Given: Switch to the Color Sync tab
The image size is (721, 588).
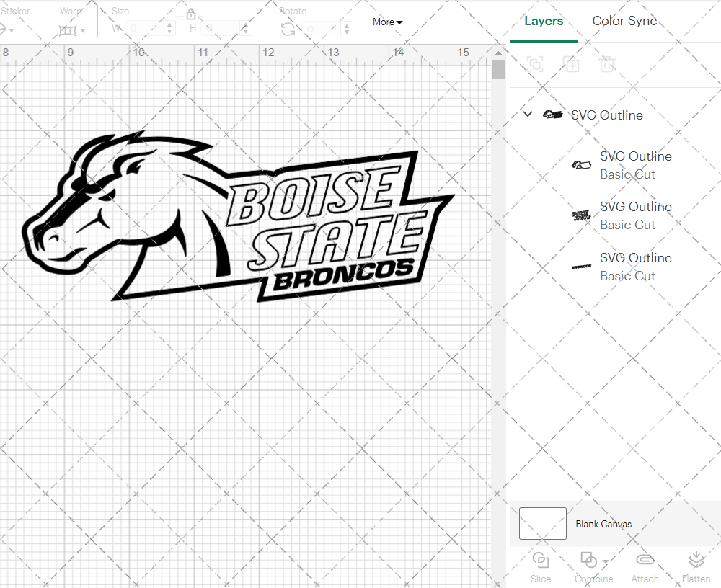Looking at the screenshot, I should coord(624,21).
